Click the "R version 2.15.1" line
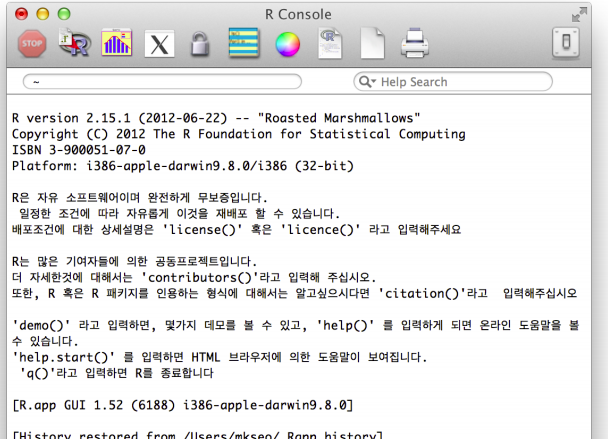This screenshot has width=608, height=439. click(x=216, y=118)
